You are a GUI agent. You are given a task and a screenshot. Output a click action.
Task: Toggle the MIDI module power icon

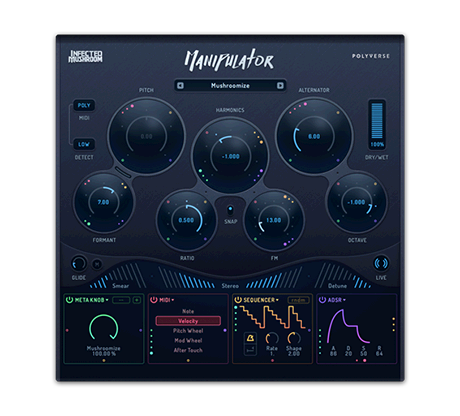154,300
